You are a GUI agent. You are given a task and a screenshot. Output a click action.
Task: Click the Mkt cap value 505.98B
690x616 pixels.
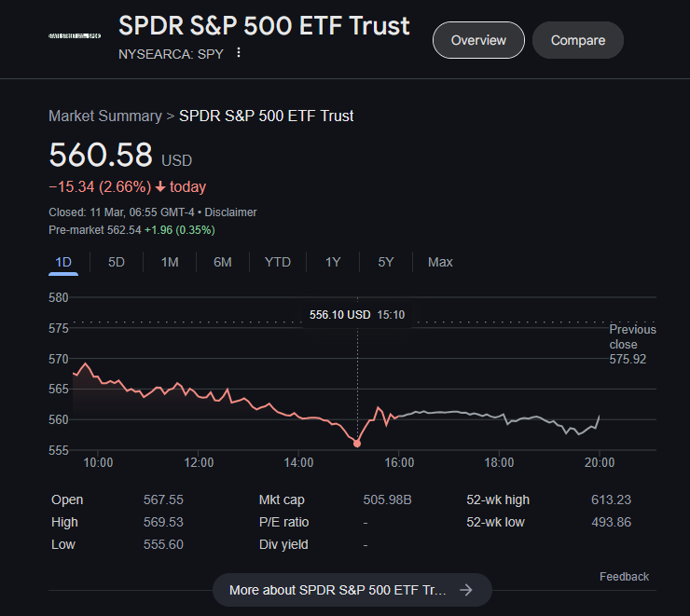tap(387, 500)
